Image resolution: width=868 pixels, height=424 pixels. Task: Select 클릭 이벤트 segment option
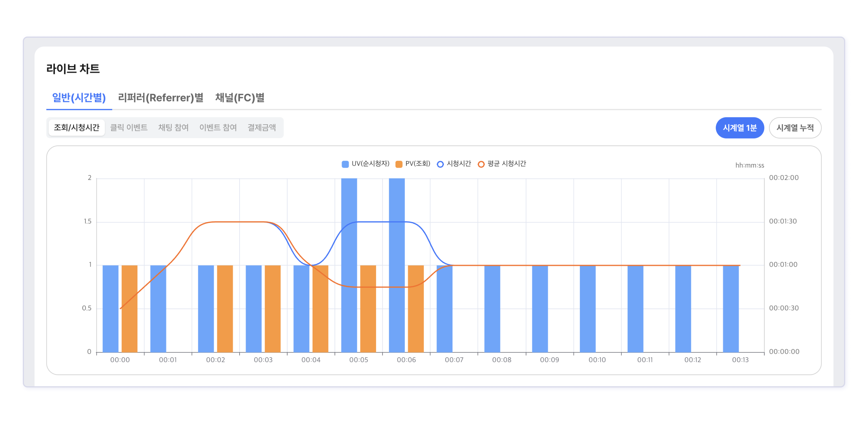point(129,127)
